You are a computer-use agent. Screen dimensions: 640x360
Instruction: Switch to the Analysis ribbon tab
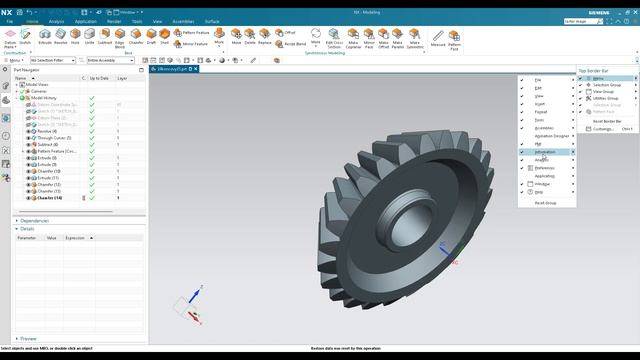pos(56,21)
